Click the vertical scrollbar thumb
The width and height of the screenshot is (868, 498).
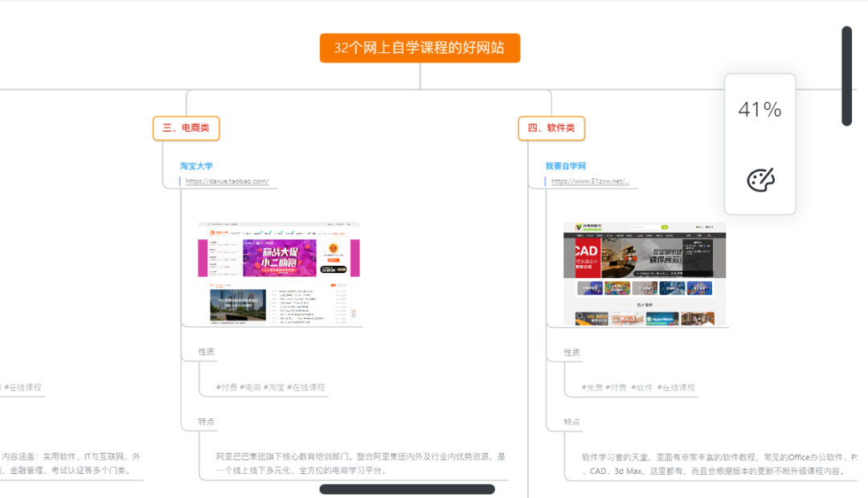[846, 76]
